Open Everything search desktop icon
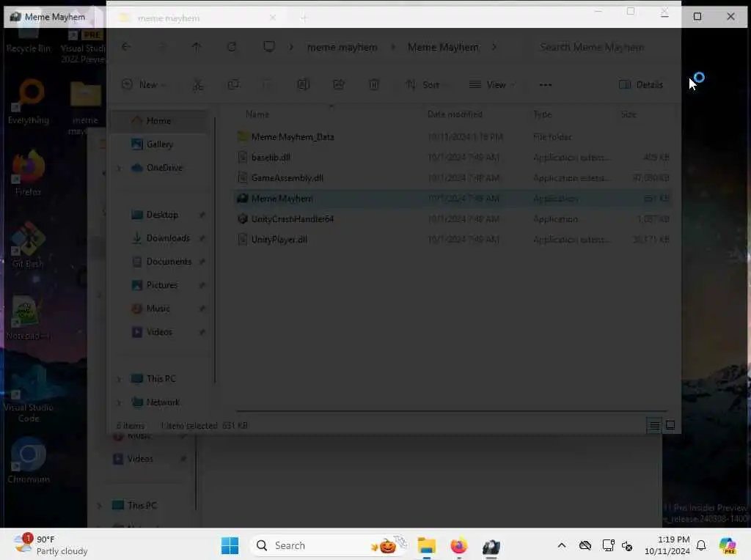 (29, 101)
